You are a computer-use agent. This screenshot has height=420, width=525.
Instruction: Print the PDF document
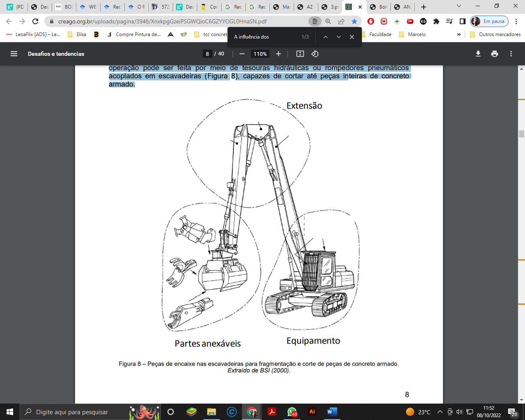(495, 54)
